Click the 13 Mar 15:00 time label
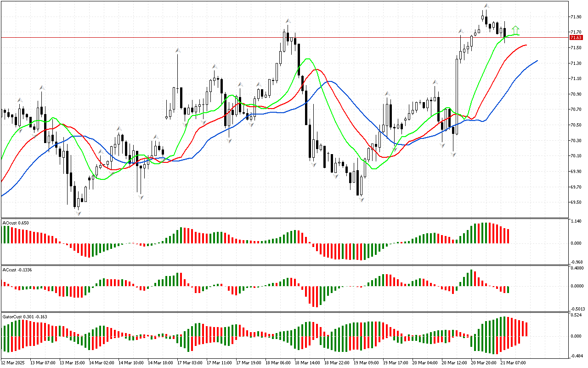 71,363
